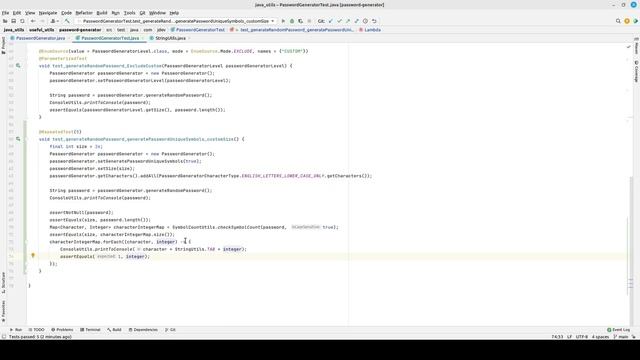The height and width of the screenshot is (360, 640).
Task: Open the Build menu
Action: tap(102, 13)
